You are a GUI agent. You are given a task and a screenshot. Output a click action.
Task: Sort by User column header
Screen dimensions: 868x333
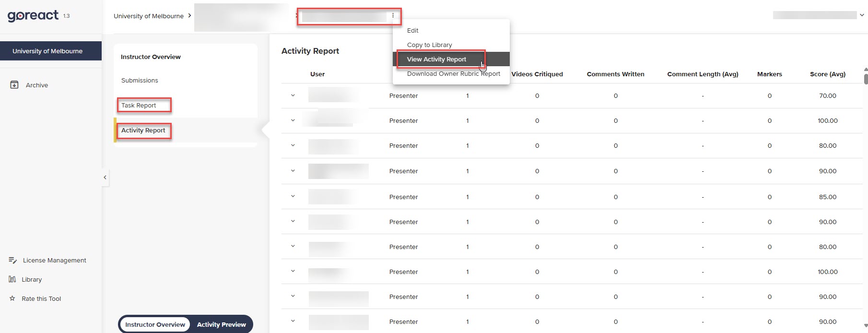317,74
